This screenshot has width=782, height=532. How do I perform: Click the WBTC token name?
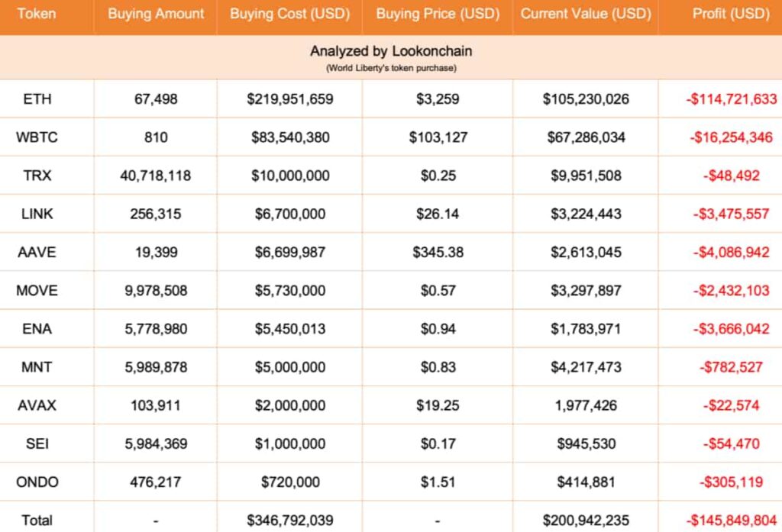coord(37,137)
